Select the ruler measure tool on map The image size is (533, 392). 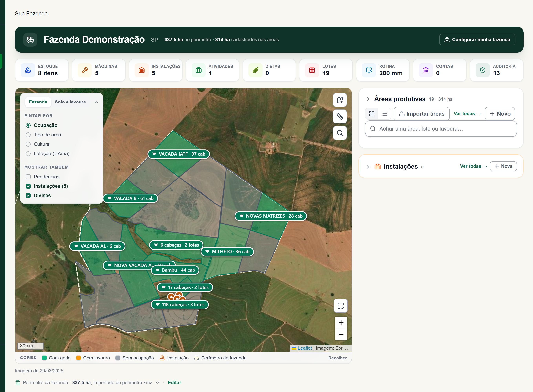[x=340, y=116]
